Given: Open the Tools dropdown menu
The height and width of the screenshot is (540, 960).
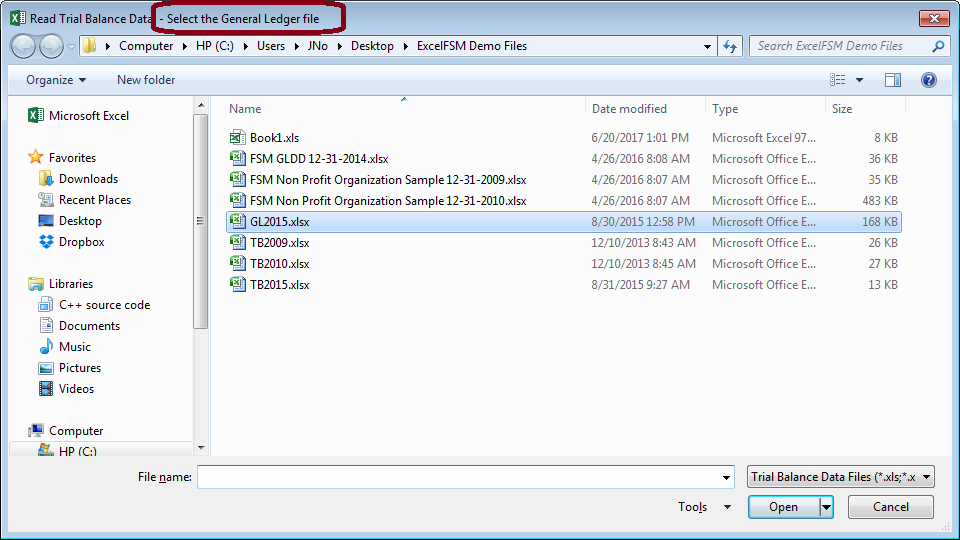Looking at the screenshot, I should [x=704, y=507].
